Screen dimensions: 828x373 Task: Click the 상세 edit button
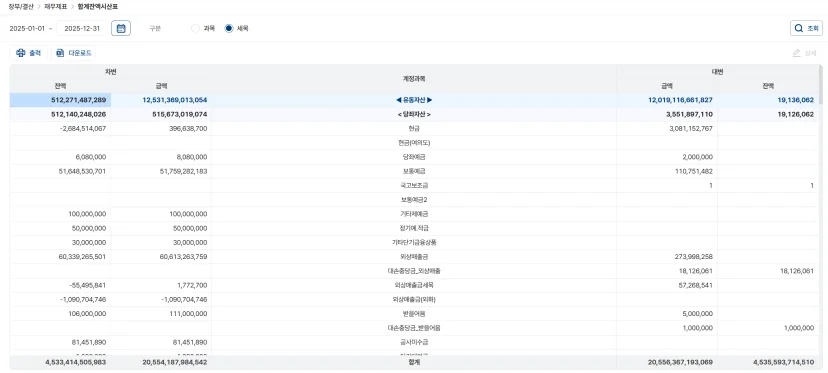tap(804, 53)
